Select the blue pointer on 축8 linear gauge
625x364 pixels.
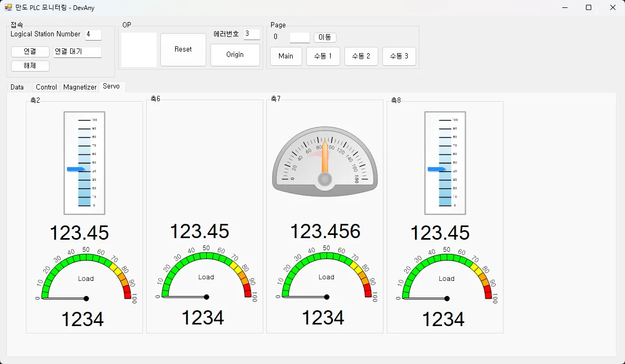[x=437, y=169]
